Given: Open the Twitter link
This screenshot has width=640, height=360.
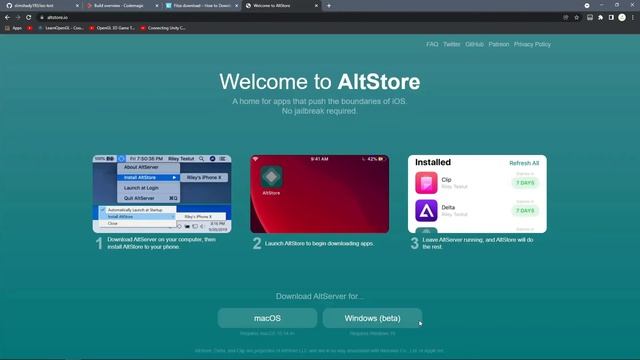Looking at the screenshot, I should (451, 44).
